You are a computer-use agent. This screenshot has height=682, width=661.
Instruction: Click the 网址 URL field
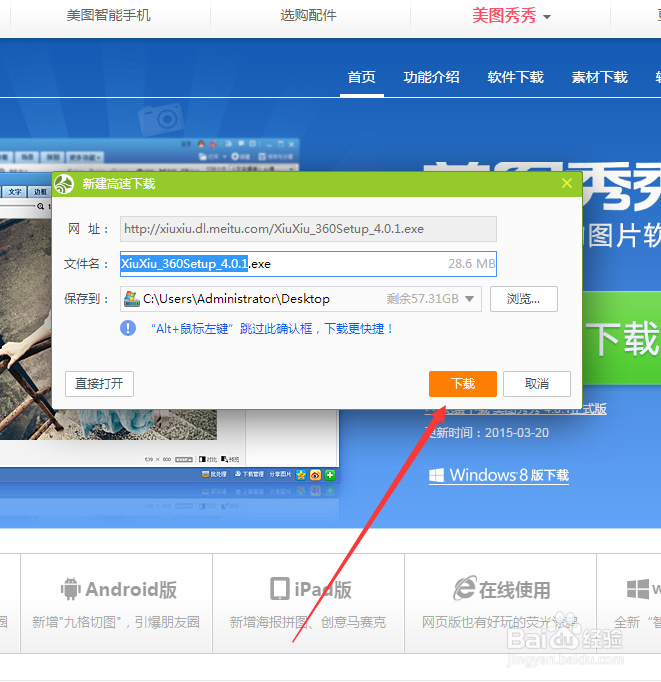coord(308,229)
